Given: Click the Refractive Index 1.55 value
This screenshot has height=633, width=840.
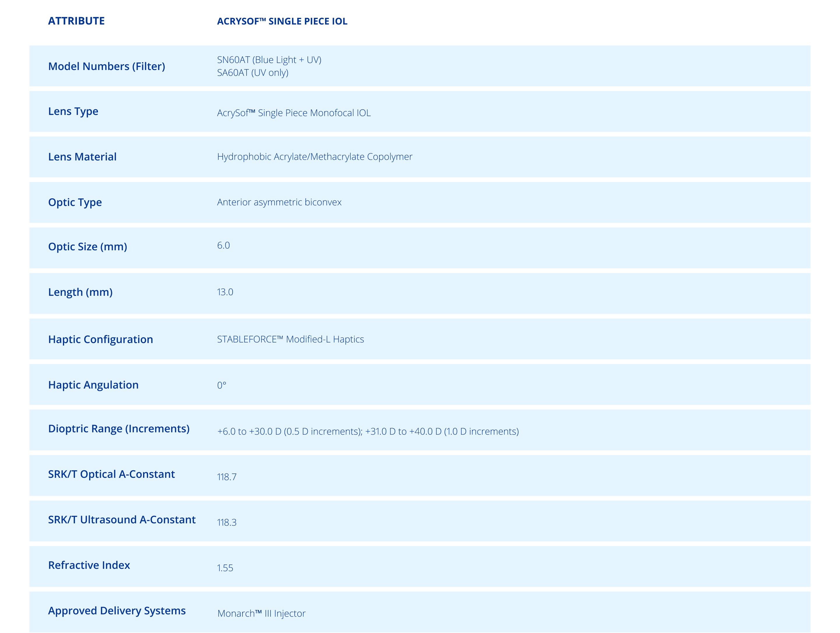Looking at the screenshot, I should pyautogui.click(x=225, y=568).
